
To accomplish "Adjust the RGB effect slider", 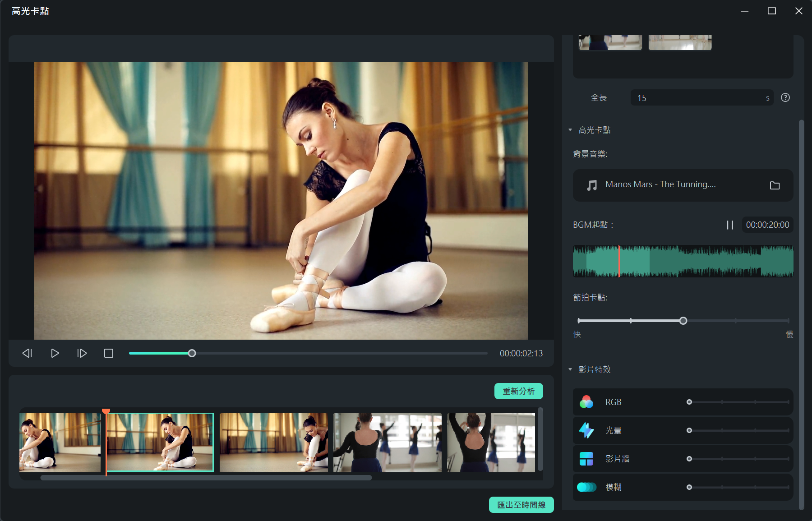I will 739,402.
